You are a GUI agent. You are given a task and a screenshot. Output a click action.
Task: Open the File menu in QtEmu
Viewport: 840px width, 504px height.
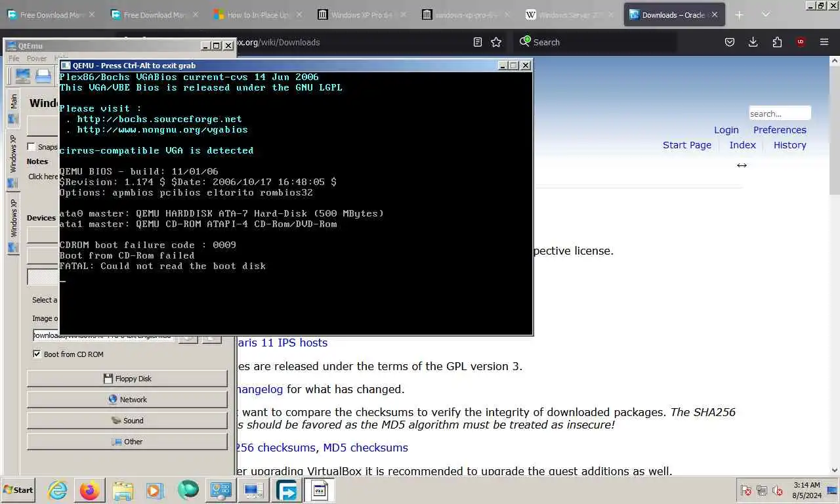point(14,58)
